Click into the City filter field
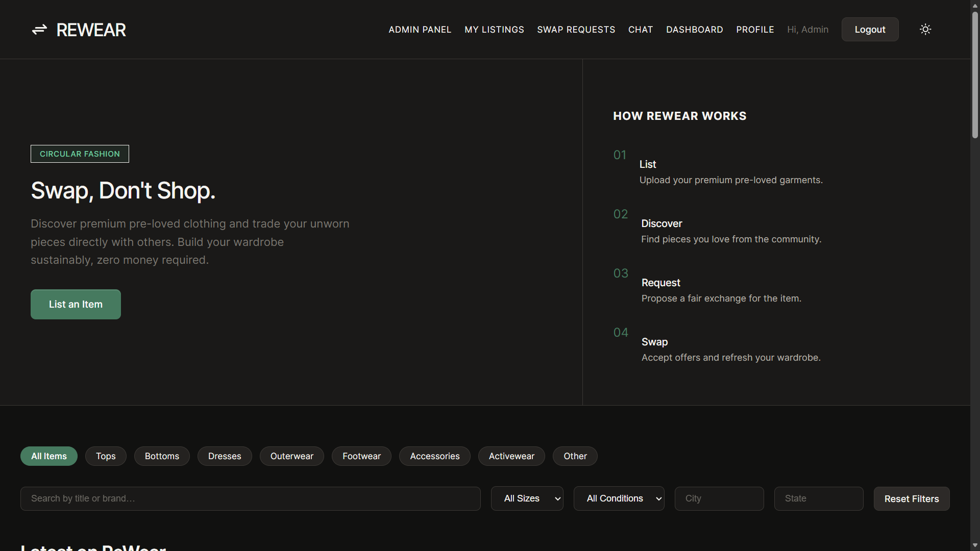 719,498
